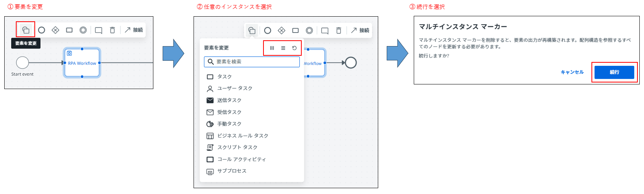Screen dimensions: 644x194
Task: Click inside the 要素を検索 search field
Action: pyautogui.click(x=255, y=62)
